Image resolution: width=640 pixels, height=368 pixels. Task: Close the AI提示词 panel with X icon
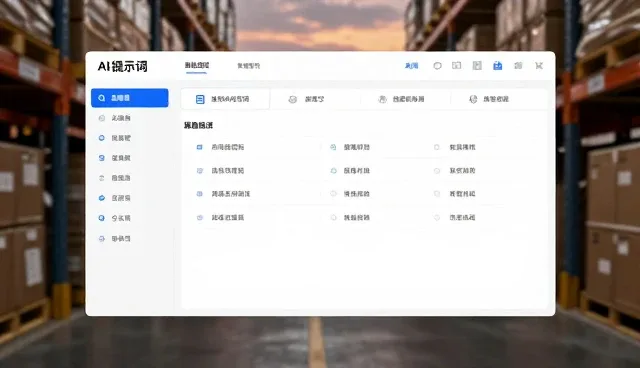tap(539, 66)
